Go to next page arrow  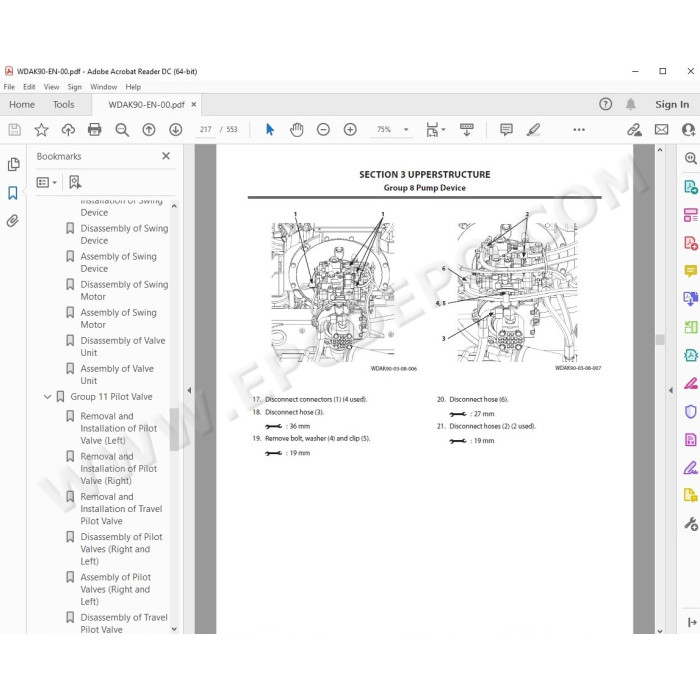[x=175, y=130]
